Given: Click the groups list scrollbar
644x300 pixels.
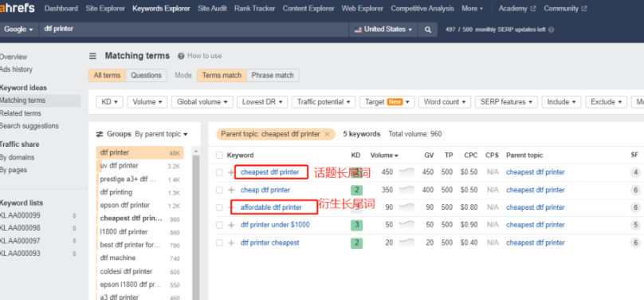Looking at the screenshot, I should 196,227.
